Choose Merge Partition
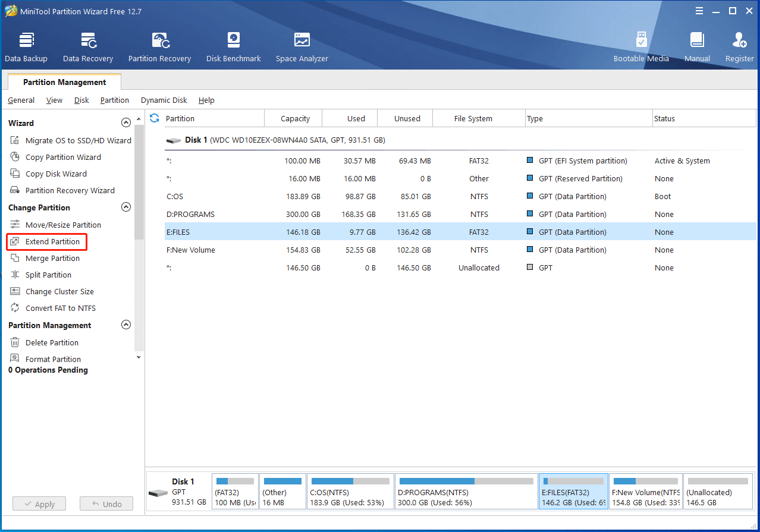Image resolution: width=760 pixels, height=532 pixels. [45, 259]
